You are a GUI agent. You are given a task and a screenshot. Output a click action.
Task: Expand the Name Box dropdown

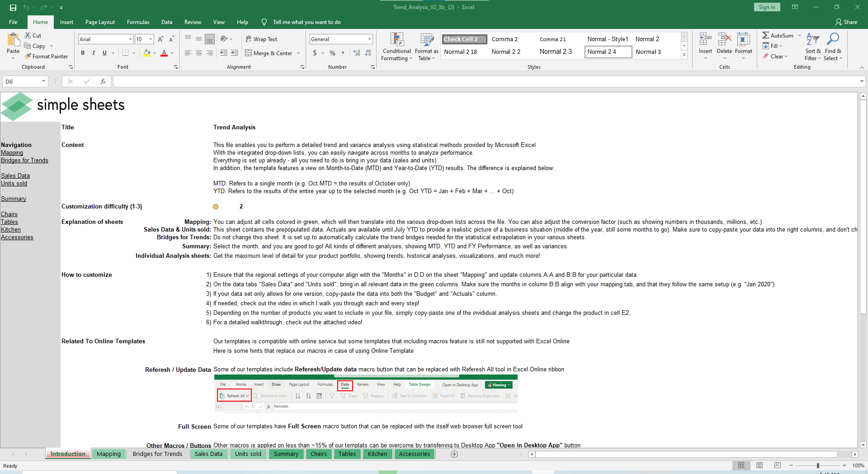click(44, 81)
